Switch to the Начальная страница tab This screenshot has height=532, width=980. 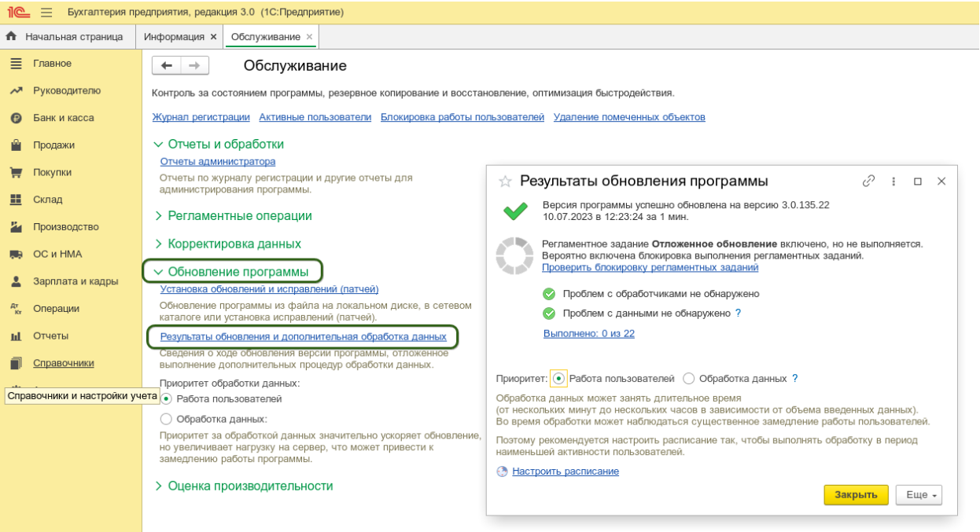coord(67,36)
